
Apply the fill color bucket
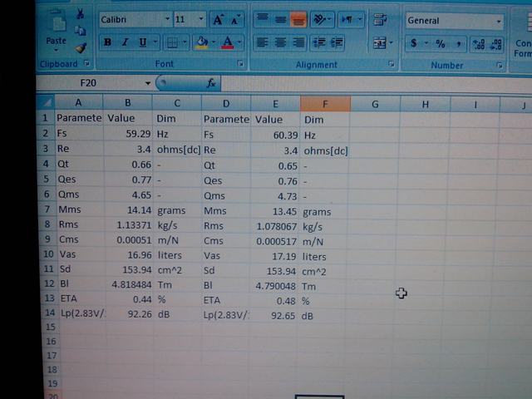coord(202,42)
